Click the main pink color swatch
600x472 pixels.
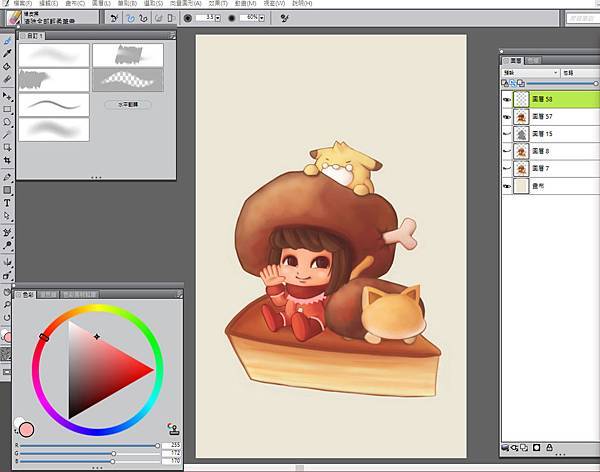[x=26, y=430]
